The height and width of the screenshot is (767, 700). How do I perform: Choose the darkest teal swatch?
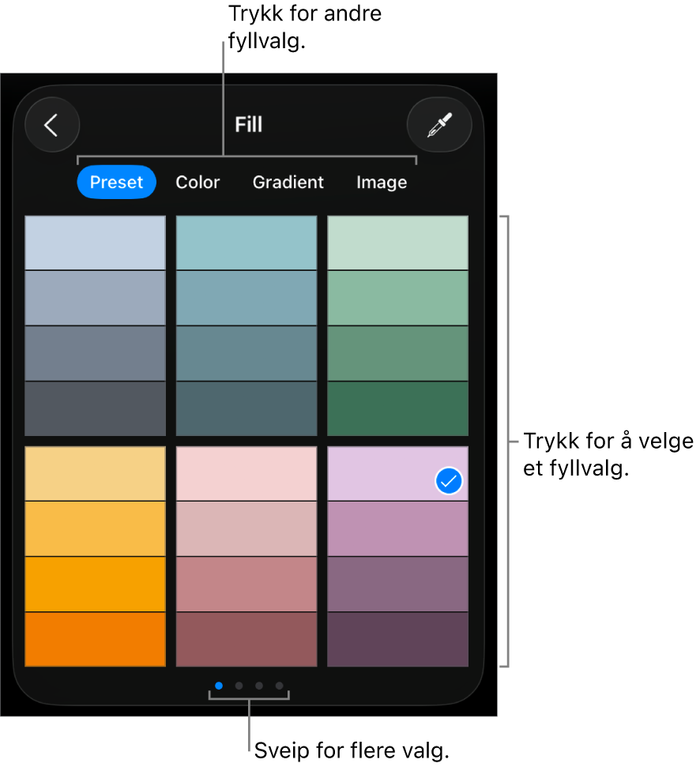coord(247,408)
